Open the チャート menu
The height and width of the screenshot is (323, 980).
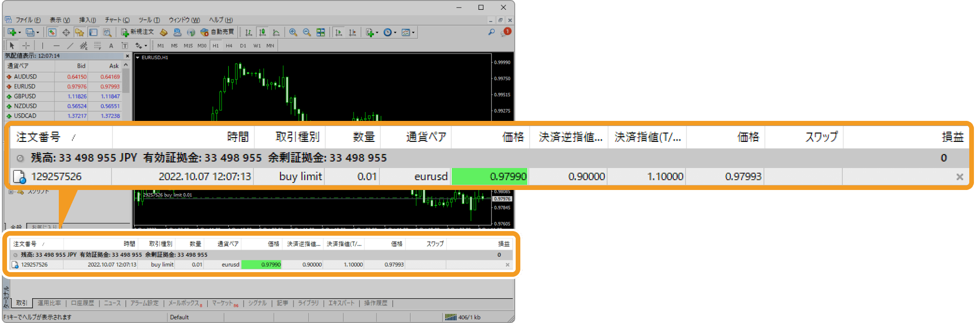pyautogui.click(x=117, y=20)
